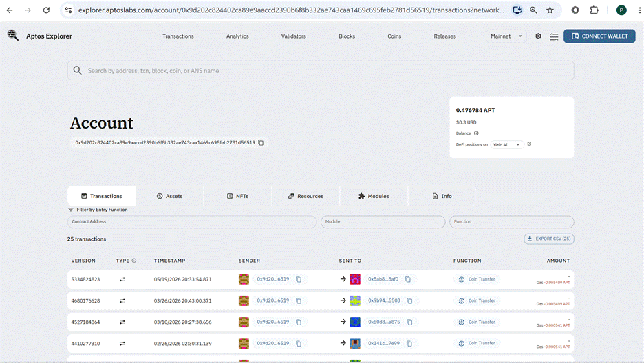The image size is (644, 363).
Task: Switch to the NFTs tab
Action: click(x=237, y=196)
